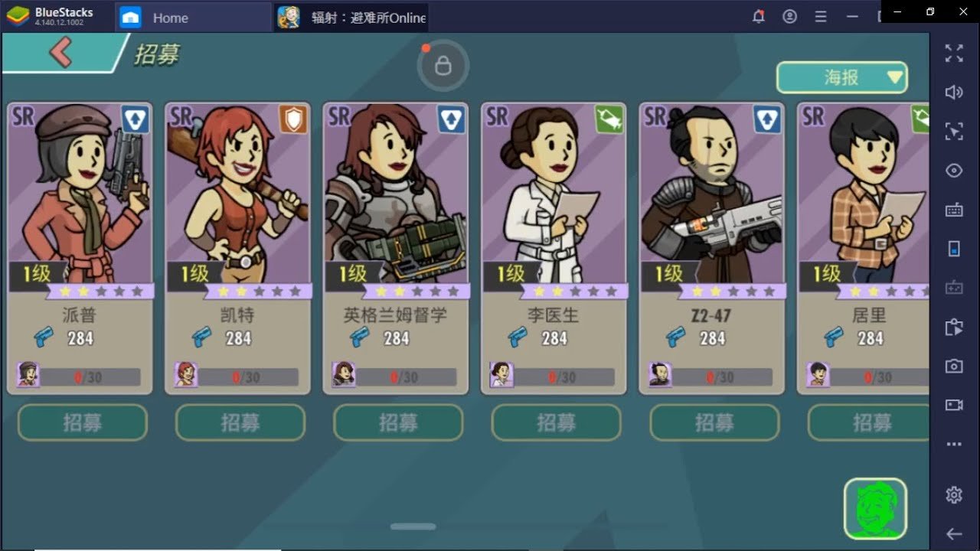Mute the BlueStacks volume speaker
This screenshot has width=980, height=551.
[954, 93]
